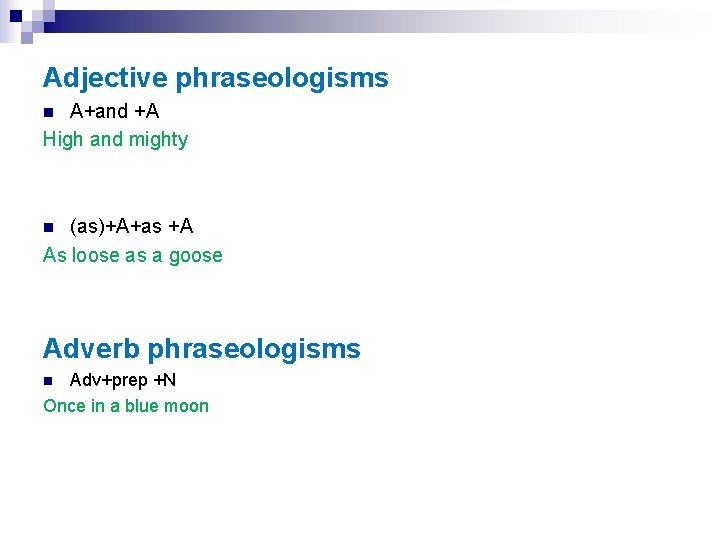Click the "Adv+prep +N" pattern text
Image resolution: width=720 pixels, height=540 pixels.
[122, 380]
